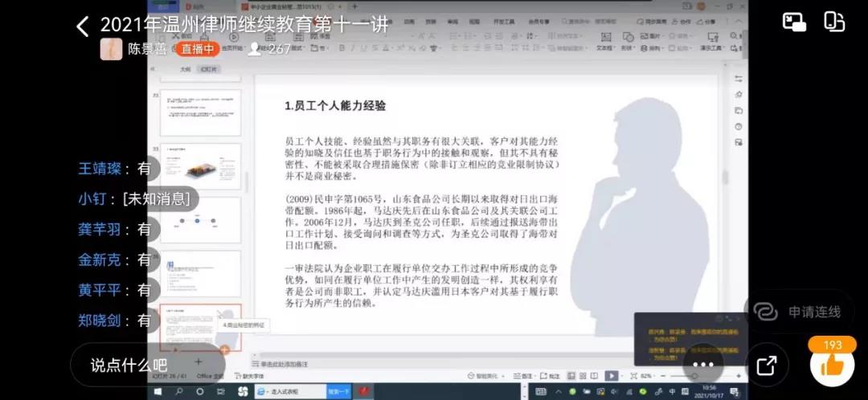
Task: Tap the screen rotate icon at top right
Action: pos(834,22)
